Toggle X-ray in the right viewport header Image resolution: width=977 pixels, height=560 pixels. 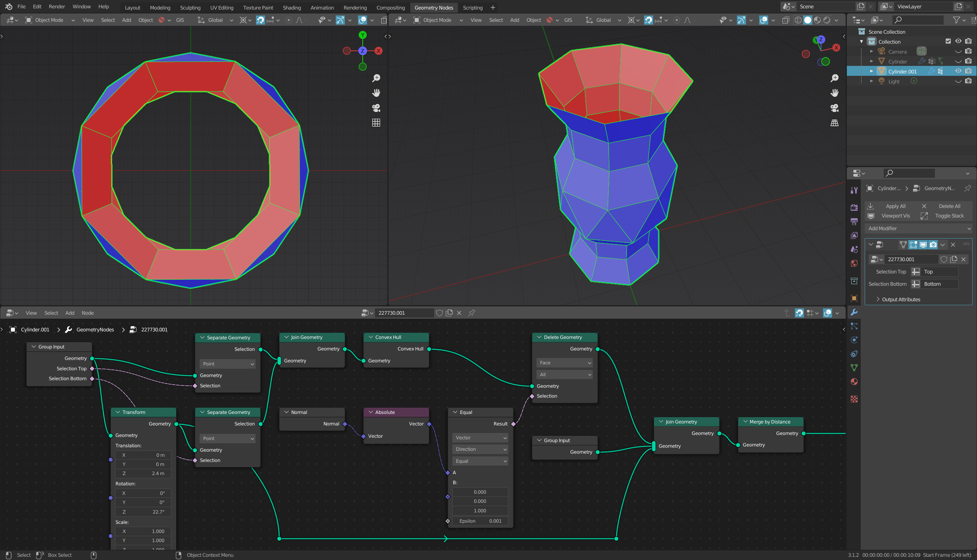785,20
